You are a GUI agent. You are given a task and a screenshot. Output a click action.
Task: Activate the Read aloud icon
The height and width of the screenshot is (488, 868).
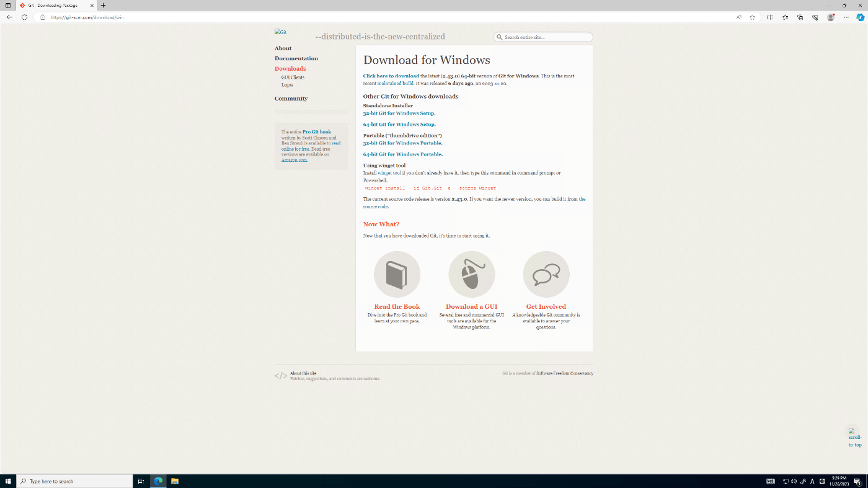(x=739, y=17)
